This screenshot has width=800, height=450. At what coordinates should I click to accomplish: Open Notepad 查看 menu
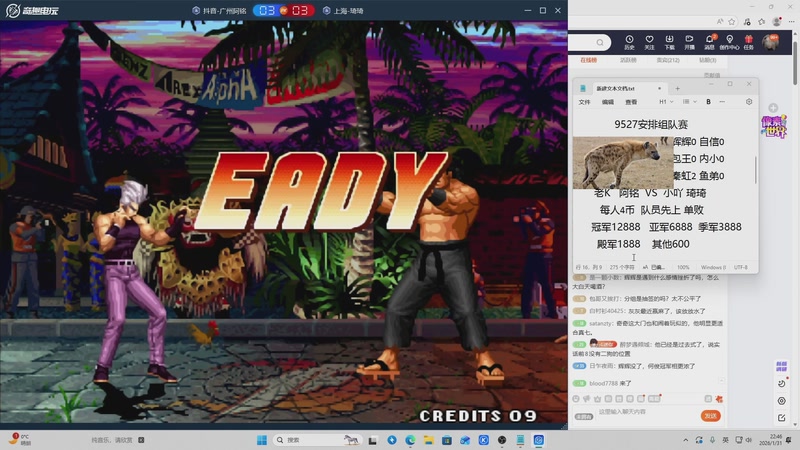631,102
